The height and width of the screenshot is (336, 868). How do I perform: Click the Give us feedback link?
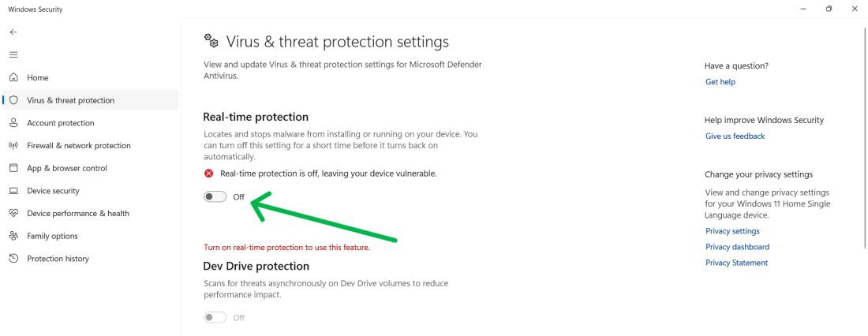click(735, 136)
